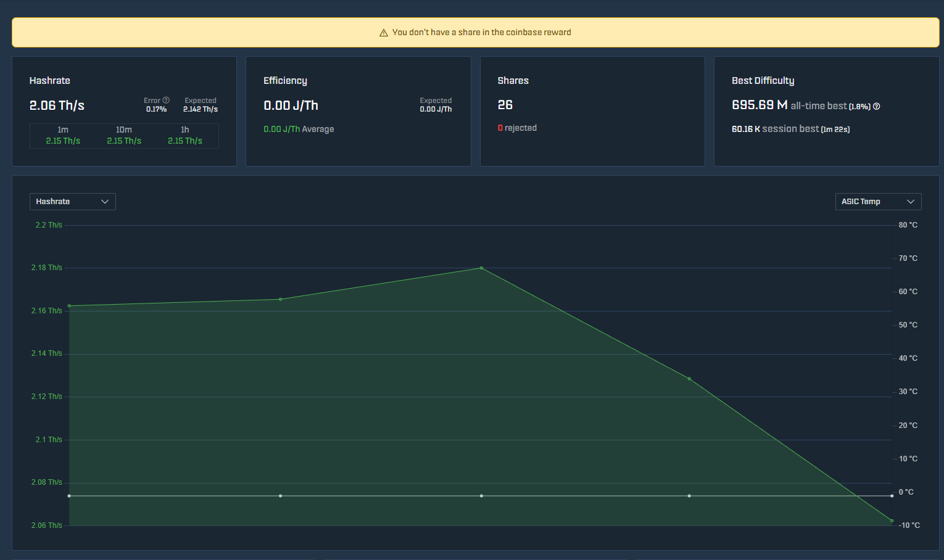Select the Hashrate card header
Screen dimensions: 944x560
pyautogui.click(x=50, y=80)
